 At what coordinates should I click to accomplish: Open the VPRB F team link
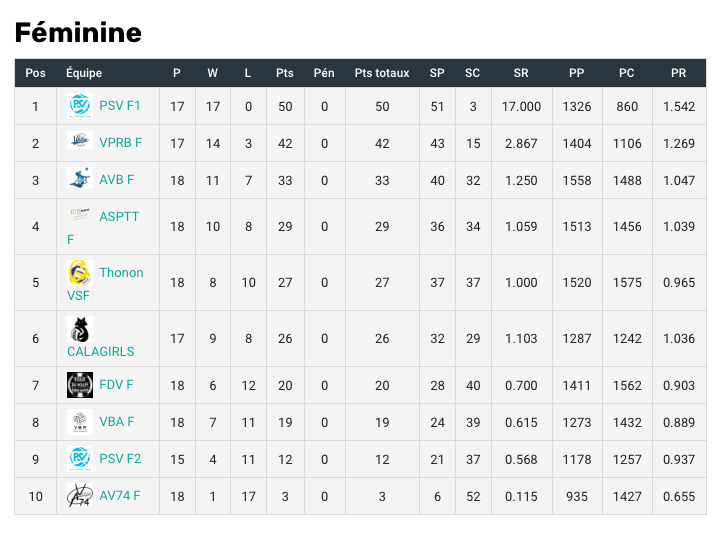121,143
